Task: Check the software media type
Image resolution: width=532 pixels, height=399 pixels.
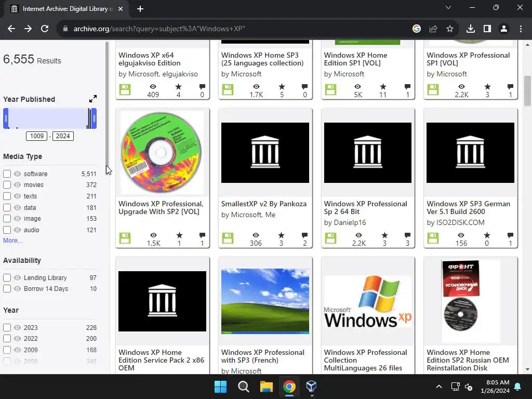Action: [7, 174]
